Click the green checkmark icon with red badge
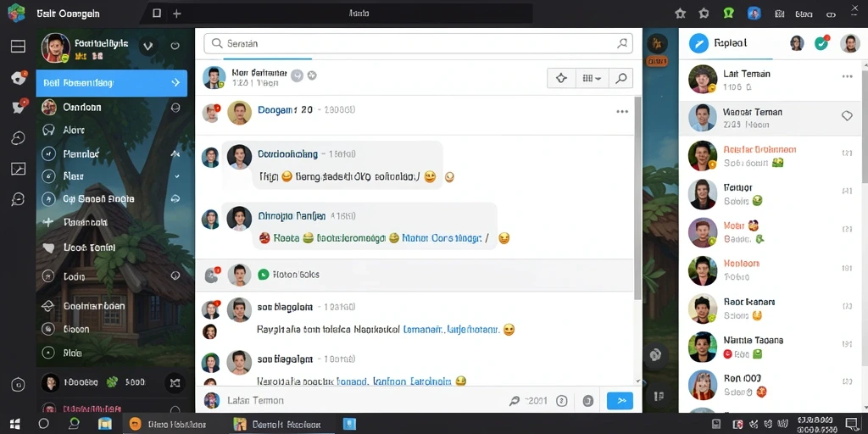 [822, 43]
